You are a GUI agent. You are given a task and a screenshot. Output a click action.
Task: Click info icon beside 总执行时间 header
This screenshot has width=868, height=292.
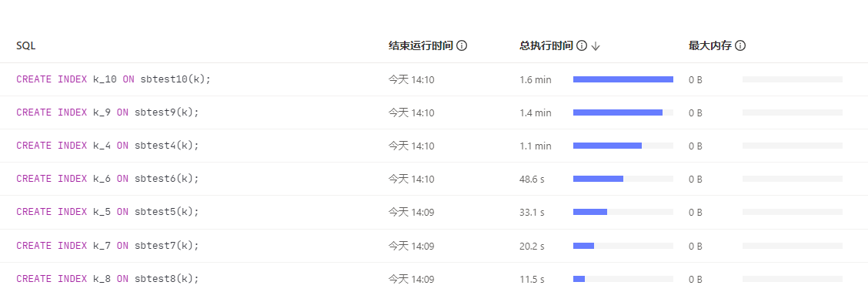tap(581, 46)
